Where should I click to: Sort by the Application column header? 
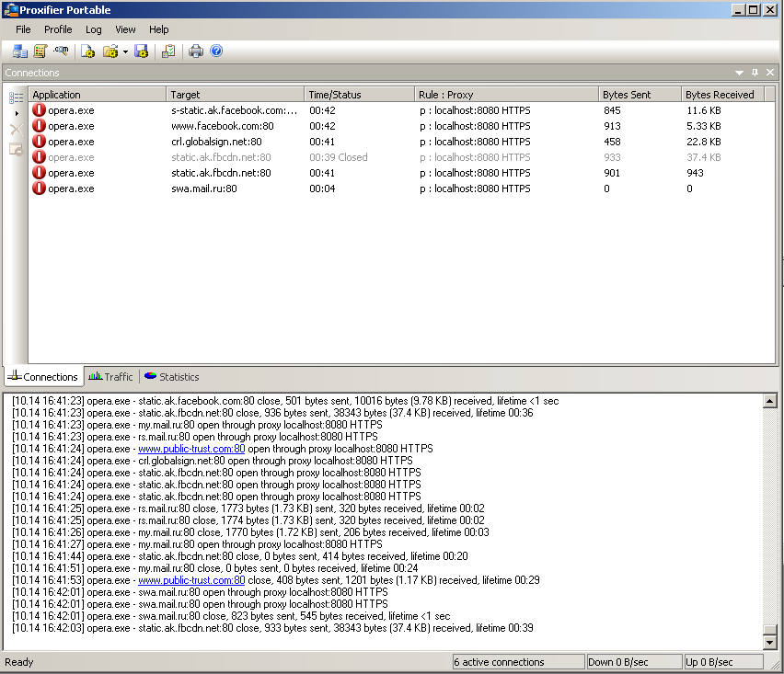[x=97, y=95]
